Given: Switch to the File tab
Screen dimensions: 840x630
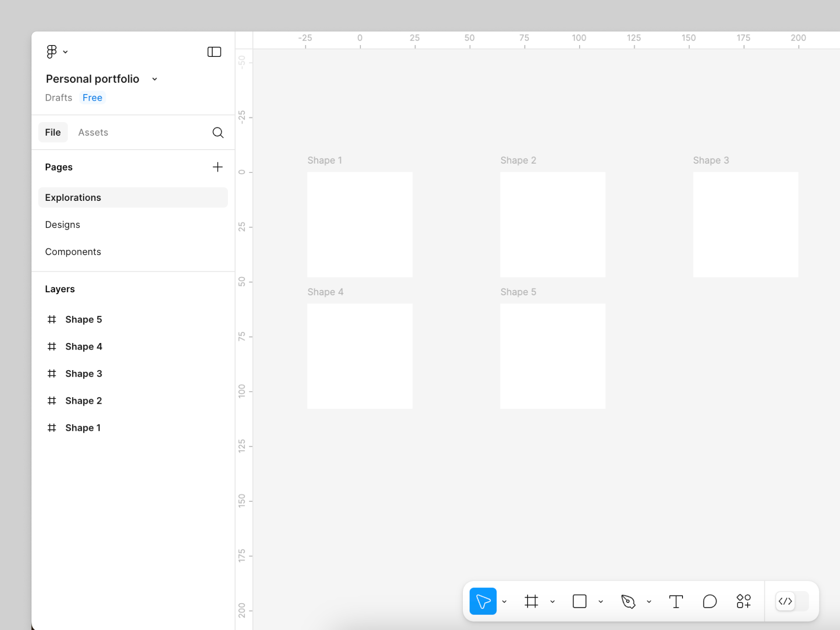Looking at the screenshot, I should pyautogui.click(x=52, y=132).
